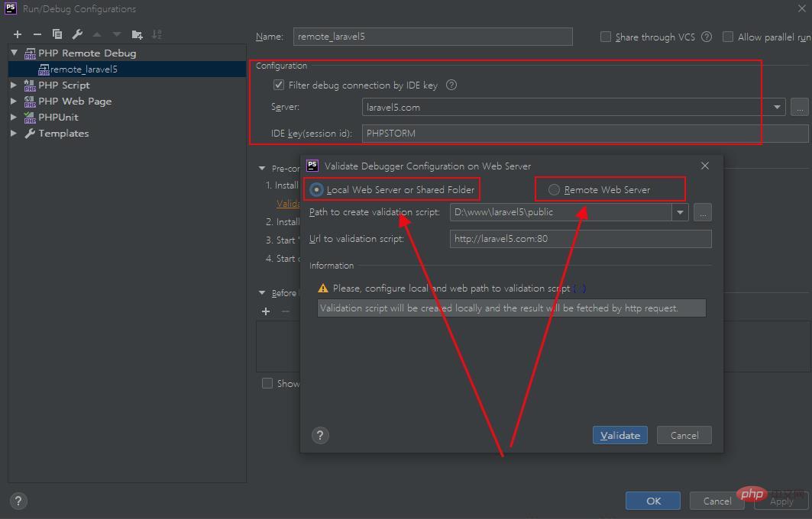Toggle Share through VCS checkbox
This screenshot has height=519, width=812.
tap(606, 37)
